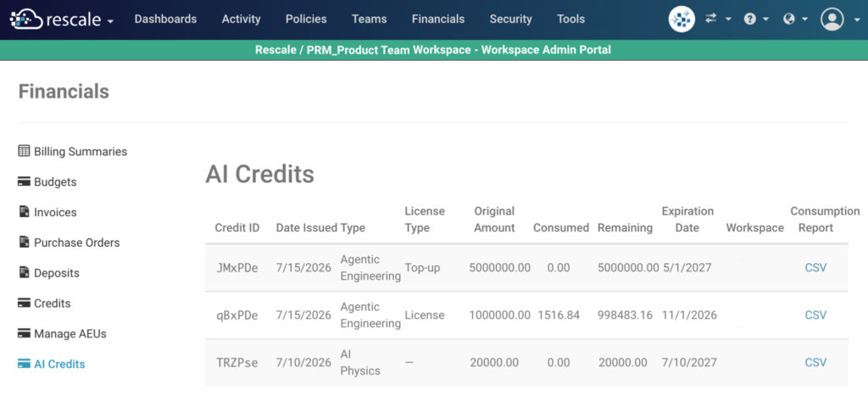The image size is (868, 396).
Task: Click the Consumption Report column header
Action: 825,220
